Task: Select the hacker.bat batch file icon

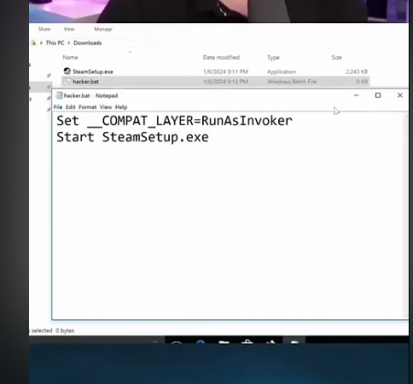Action: (67, 81)
